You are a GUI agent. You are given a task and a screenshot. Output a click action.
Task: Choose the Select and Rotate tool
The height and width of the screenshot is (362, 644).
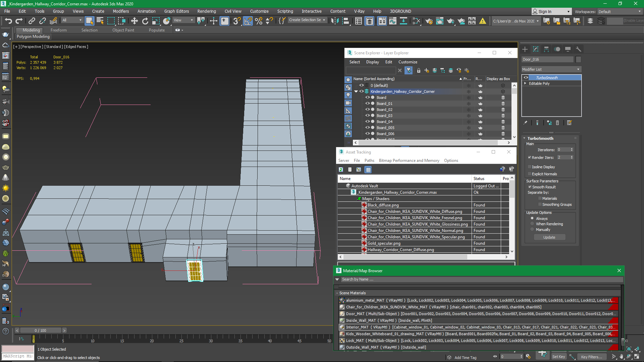(145, 21)
